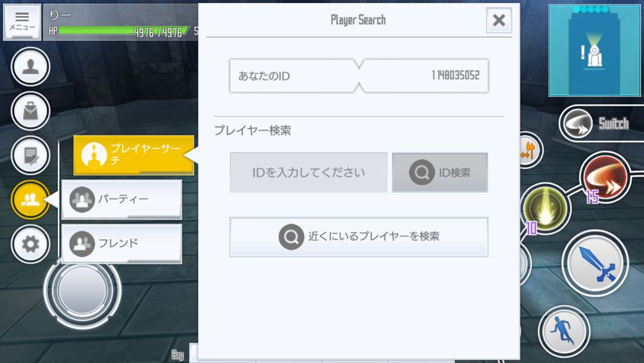Image resolution: width=644 pixels, height=363 pixels.
Task: Tap the Switch skill icon on the right
Action: [x=577, y=122]
